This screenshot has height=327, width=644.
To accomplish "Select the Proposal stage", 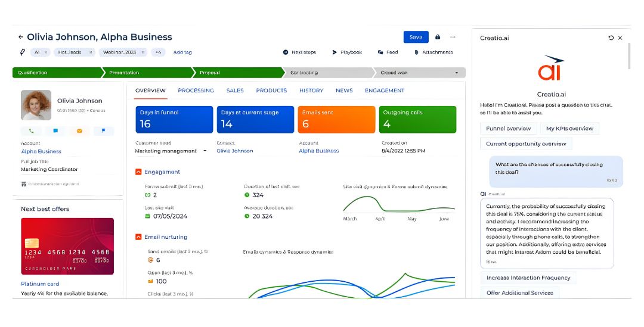I will pos(239,73).
